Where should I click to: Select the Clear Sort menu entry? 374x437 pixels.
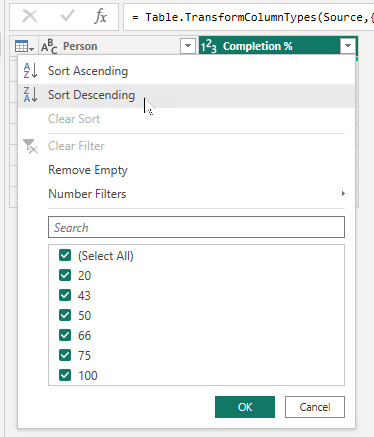(186, 119)
